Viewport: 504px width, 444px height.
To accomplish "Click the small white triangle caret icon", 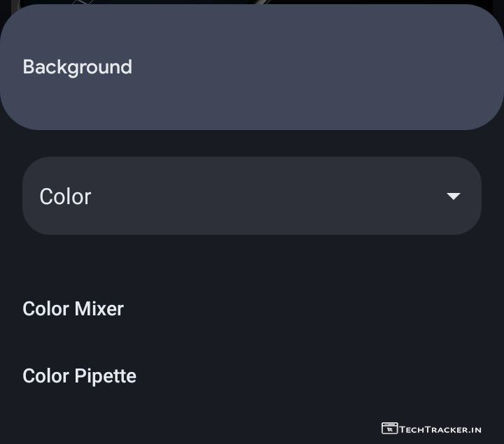I will [454, 196].
